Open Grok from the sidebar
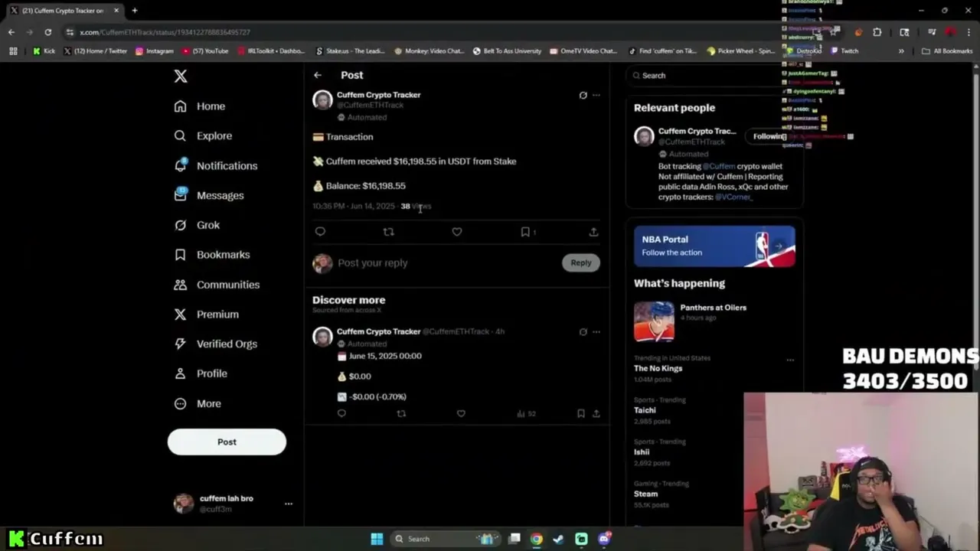 [x=197, y=225]
